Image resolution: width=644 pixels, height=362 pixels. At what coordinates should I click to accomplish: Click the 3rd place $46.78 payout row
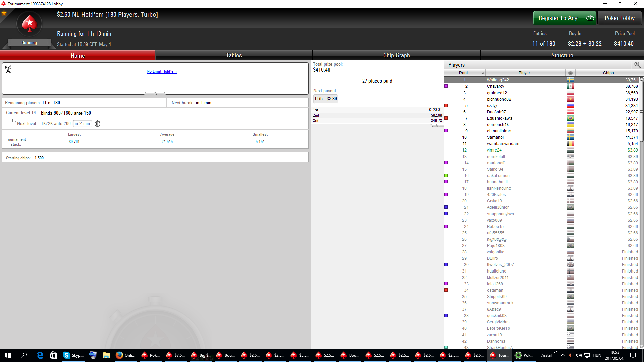point(377,121)
